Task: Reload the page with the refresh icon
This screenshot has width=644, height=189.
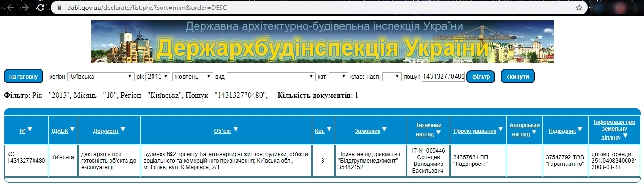Action: (x=41, y=8)
